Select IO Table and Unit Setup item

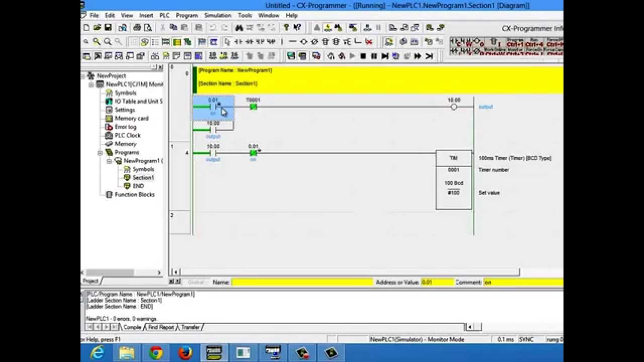138,102
